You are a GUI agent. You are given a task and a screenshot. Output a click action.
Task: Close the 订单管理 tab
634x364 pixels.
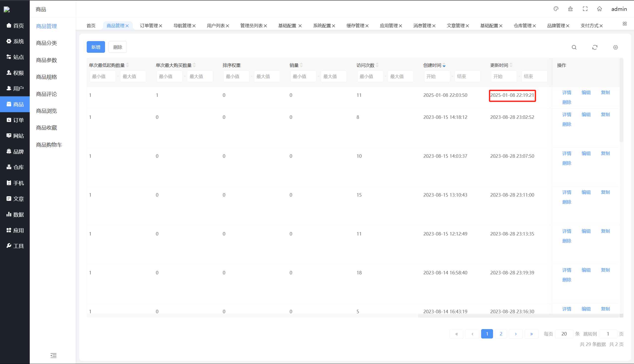click(161, 26)
